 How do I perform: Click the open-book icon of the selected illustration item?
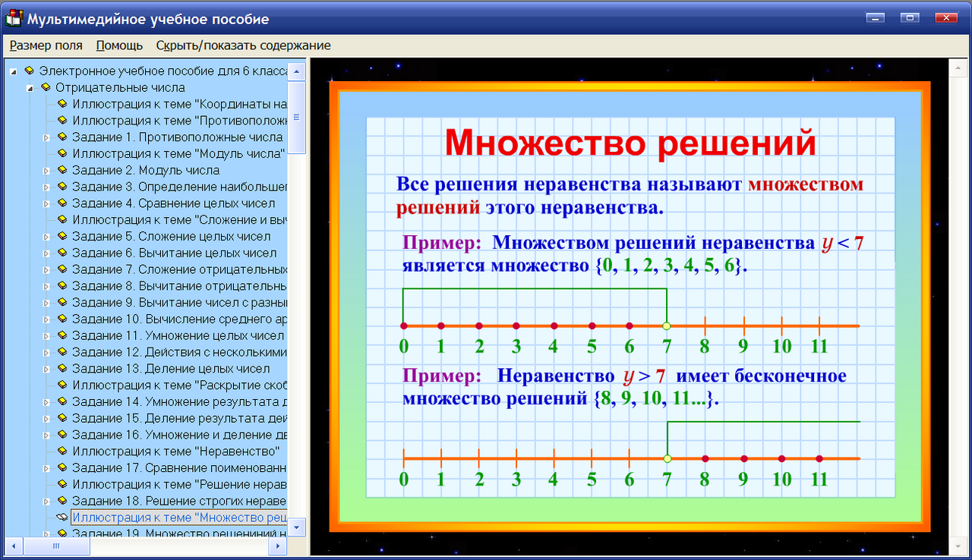[x=62, y=517]
